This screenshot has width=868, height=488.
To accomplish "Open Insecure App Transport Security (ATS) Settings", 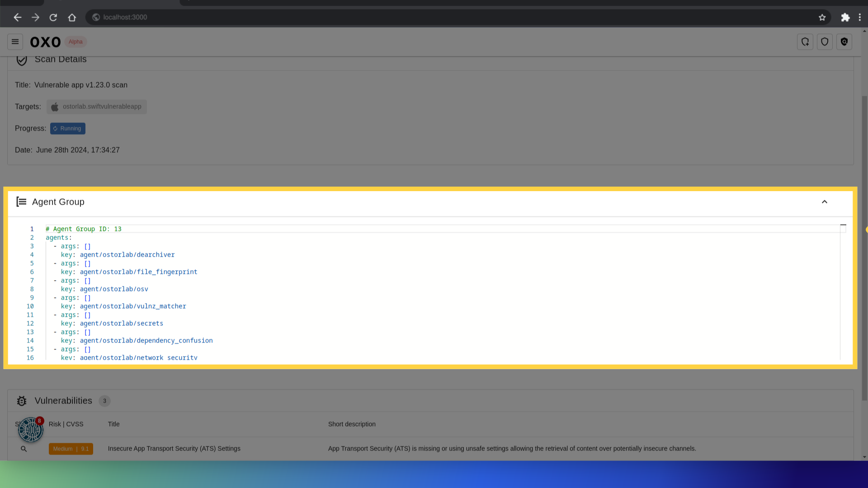I will (174, 449).
